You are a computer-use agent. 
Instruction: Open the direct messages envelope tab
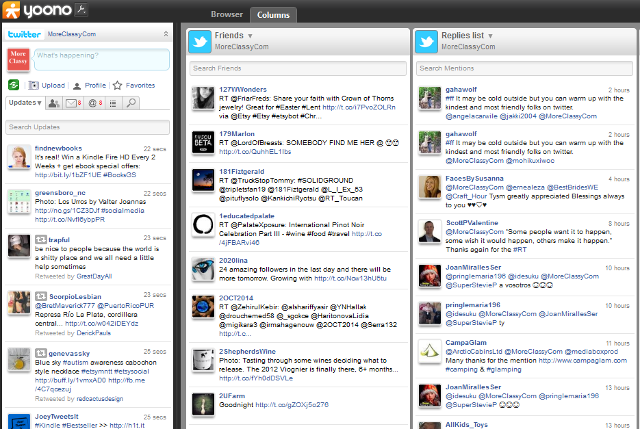click(73, 103)
